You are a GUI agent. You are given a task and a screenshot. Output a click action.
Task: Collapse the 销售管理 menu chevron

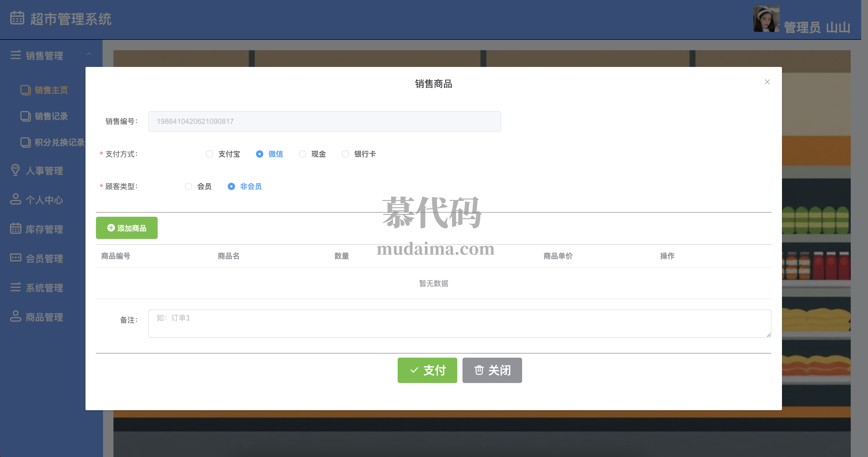(x=89, y=54)
